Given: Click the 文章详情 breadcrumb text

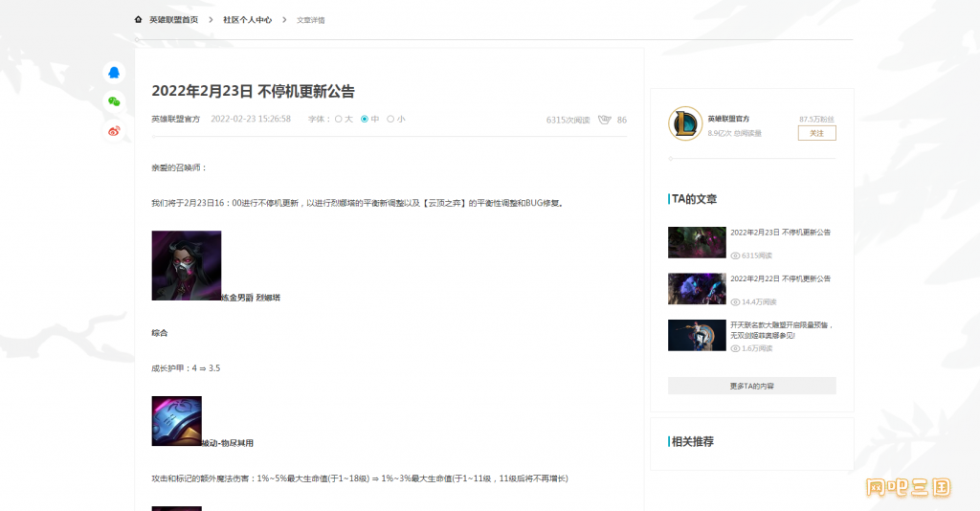Looking at the screenshot, I should coord(311,20).
